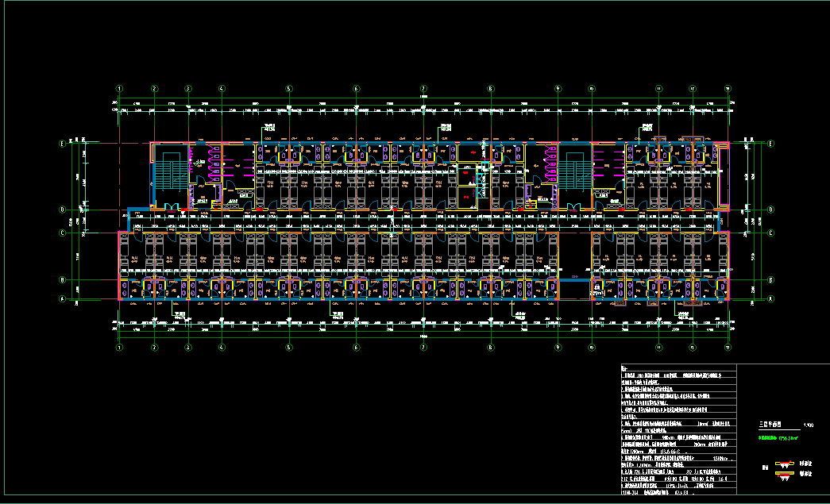Pick the lower legend symbol in the title area
The image size is (830, 504).
point(786,474)
